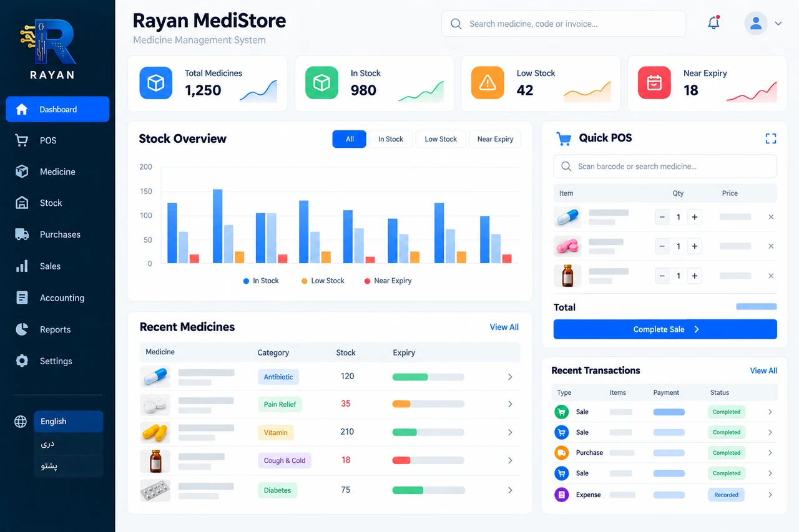
Task: Select English language option
Action: [x=68, y=422]
